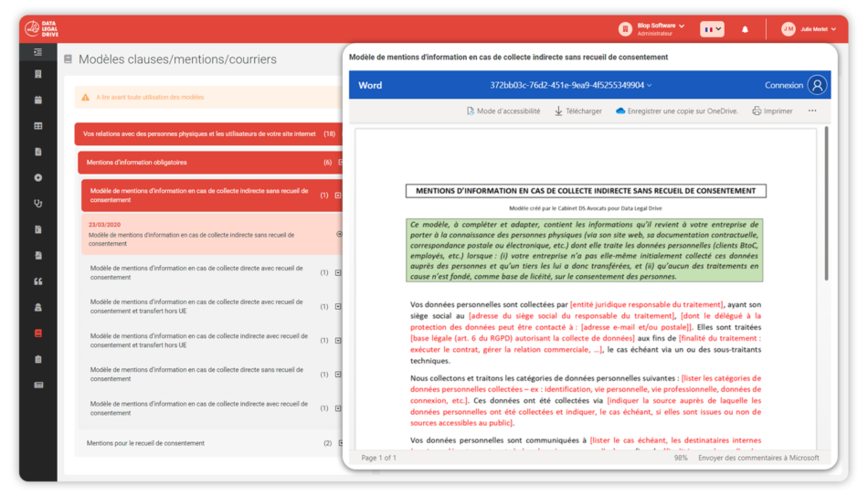Open the calendar icon in sidebar

(37, 100)
